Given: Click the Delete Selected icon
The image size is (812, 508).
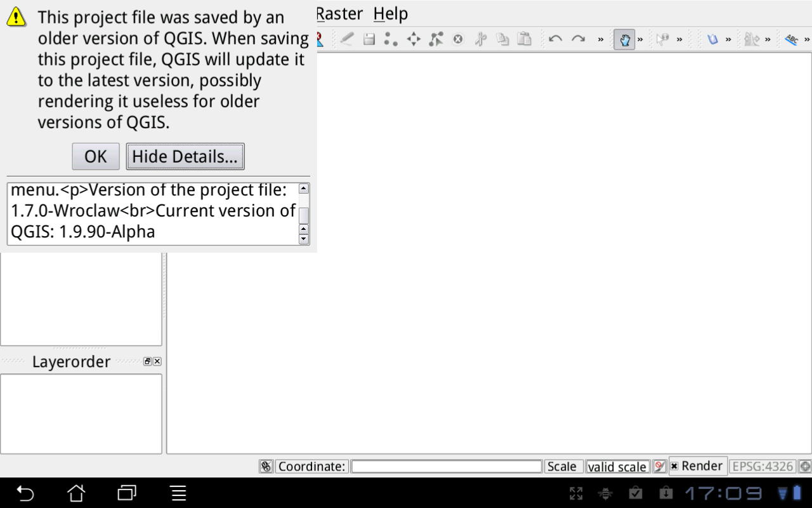Looking at the screenshot, I should pos(458,39).
